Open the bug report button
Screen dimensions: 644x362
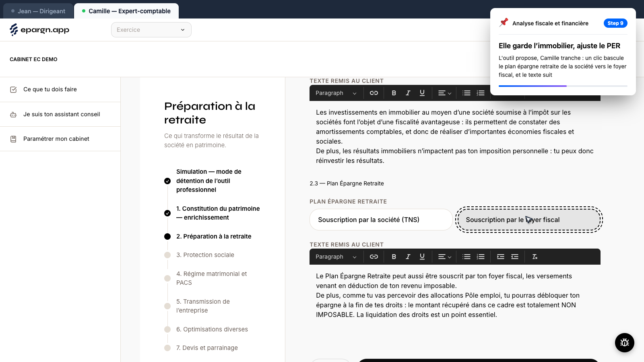coord(625,343)
